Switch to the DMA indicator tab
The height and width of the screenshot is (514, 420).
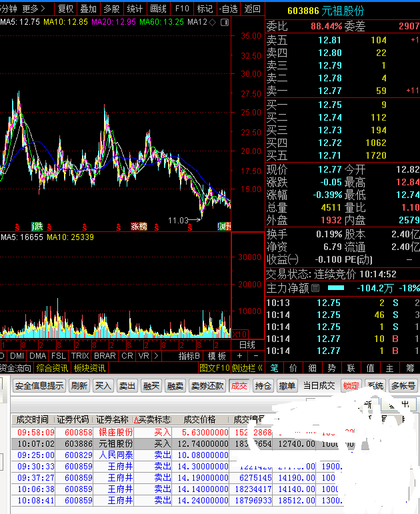(38, 356)
